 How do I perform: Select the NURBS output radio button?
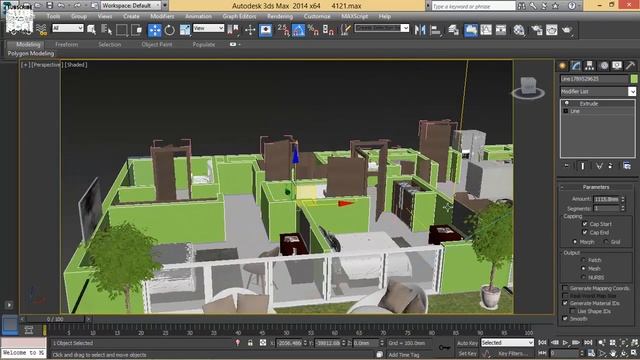(x=583, y=277)
